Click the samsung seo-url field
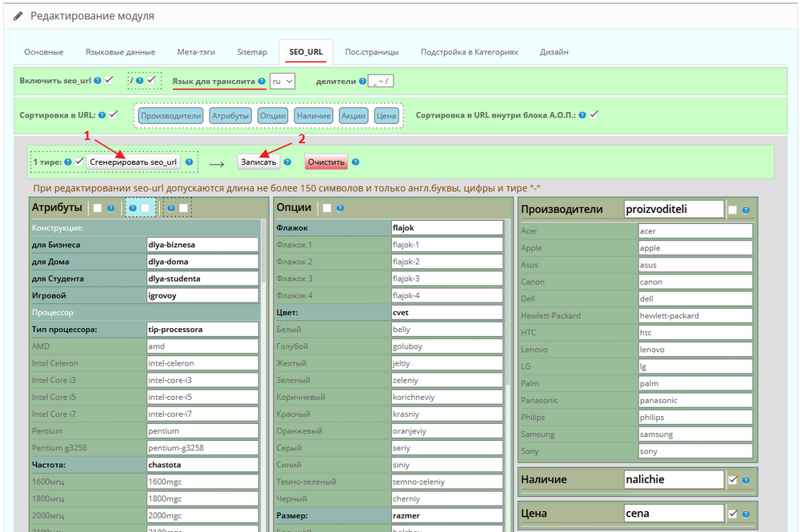 (695, 434)
